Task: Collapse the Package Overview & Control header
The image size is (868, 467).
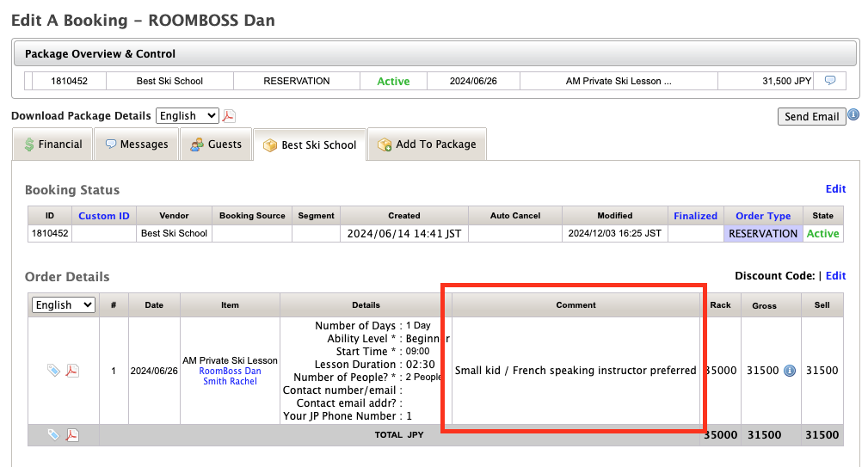Action: pos(435,53)
